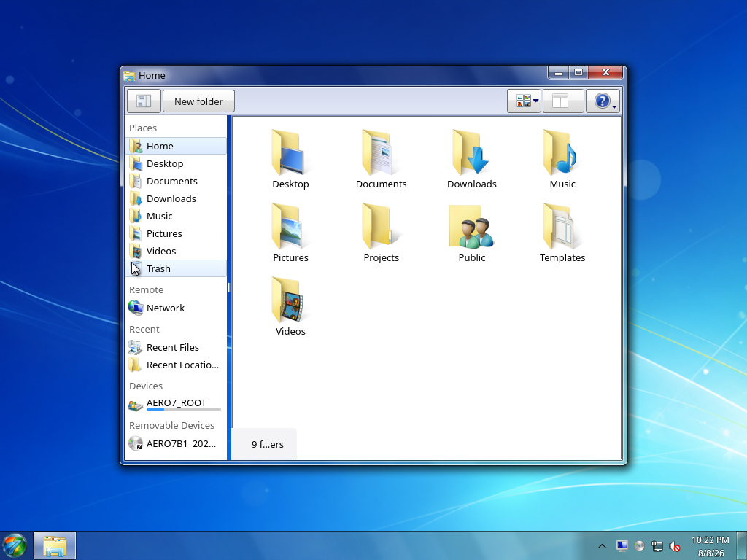747x560 pixels.
Task: Go to Desktop in Places sidebar
Action: (x=176, y=163)
